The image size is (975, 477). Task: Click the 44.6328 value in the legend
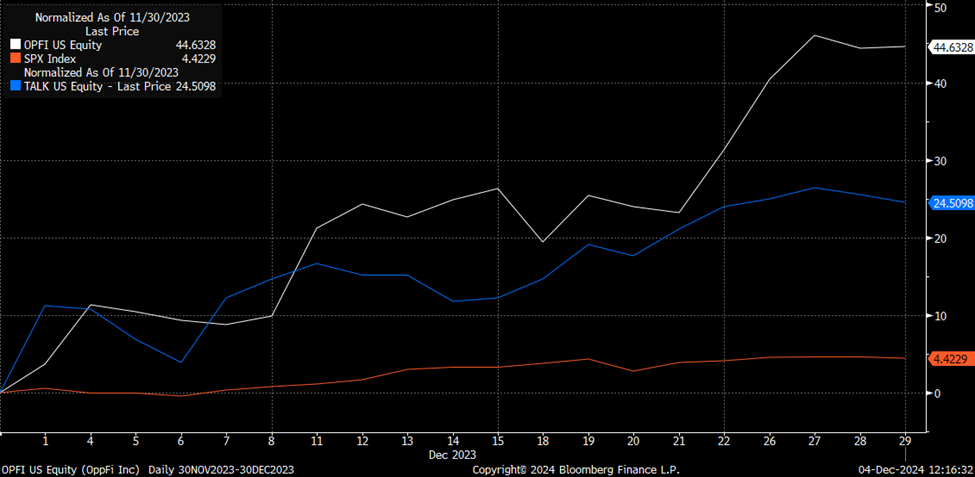(195, 45)
